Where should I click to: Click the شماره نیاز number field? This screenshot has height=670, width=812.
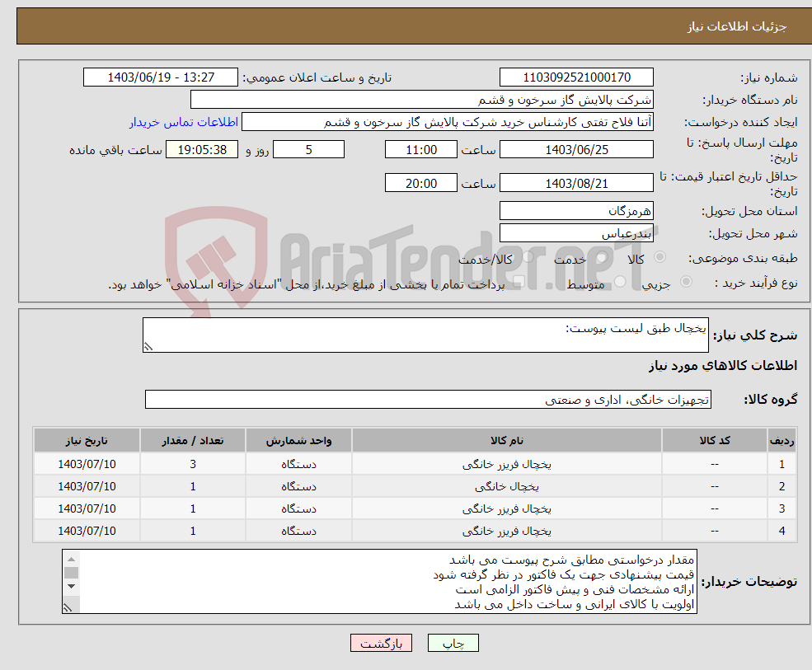576,77
